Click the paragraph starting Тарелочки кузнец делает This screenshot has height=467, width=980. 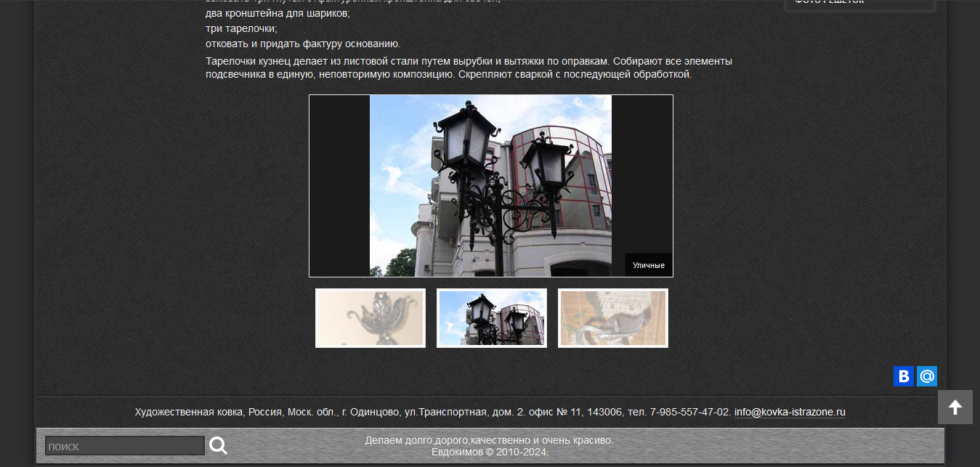[469, 68]
